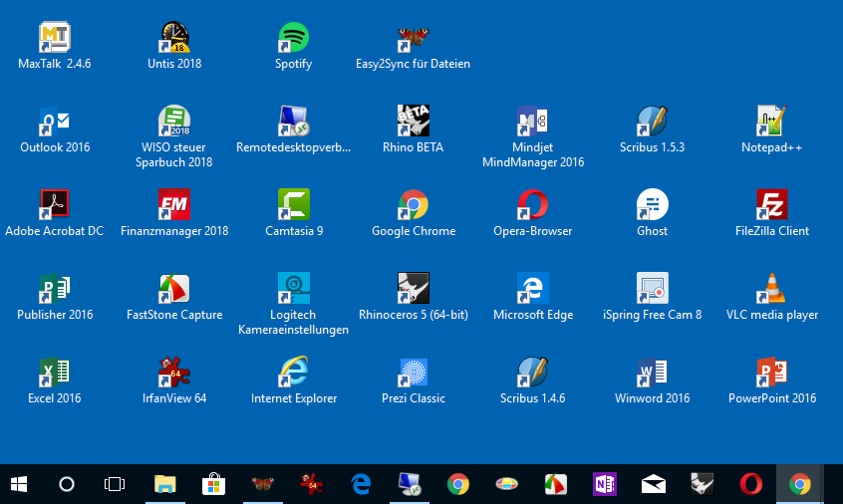Select the Notepad++ desktop shortcut
The height and width of the screenshot is (504, 843).
point(771,122)
